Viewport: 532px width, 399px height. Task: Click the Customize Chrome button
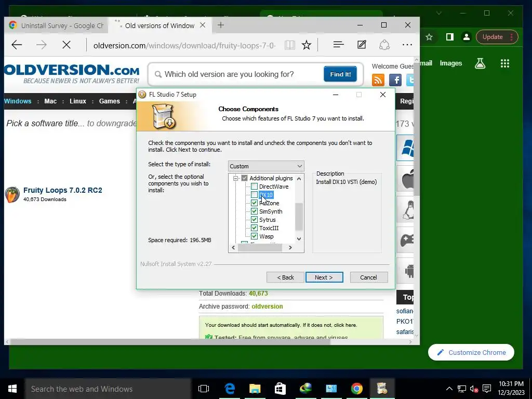(x=471, y=353)
